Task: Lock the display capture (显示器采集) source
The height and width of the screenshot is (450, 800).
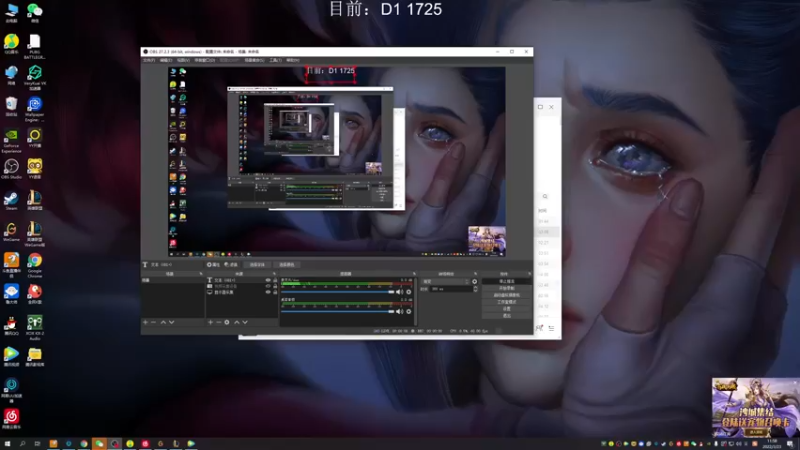Action: click(x=276, y=292)
